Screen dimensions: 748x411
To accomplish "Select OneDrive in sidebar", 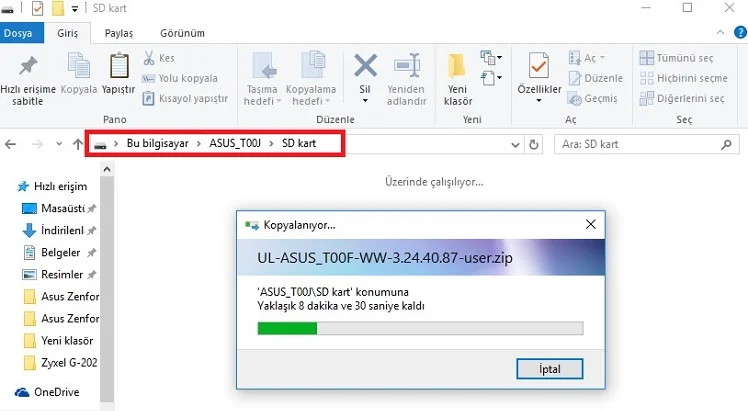I will pos(47,392).
